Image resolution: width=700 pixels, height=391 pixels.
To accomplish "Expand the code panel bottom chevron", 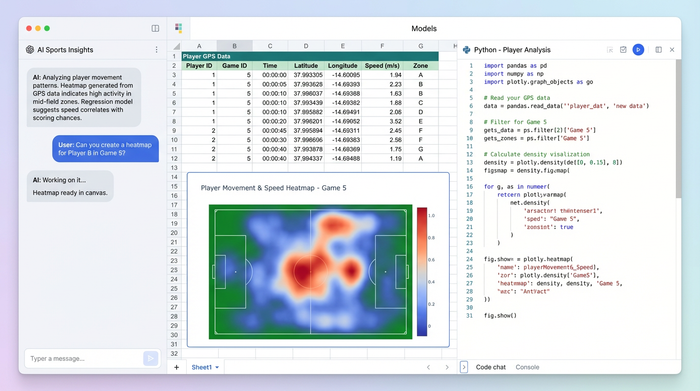I will pyautogui.click(x=464, y=367).
